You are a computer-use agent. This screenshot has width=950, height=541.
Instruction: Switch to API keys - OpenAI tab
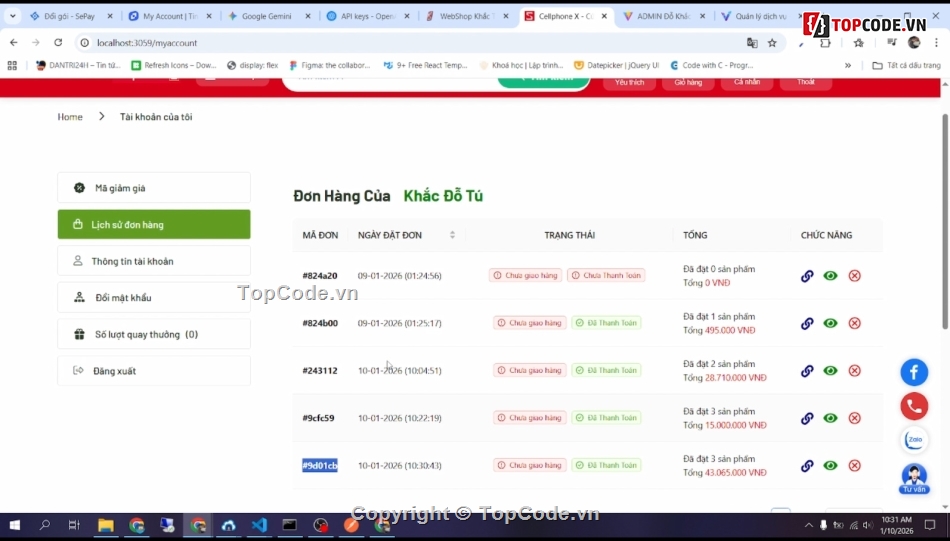tap(366, 16)
